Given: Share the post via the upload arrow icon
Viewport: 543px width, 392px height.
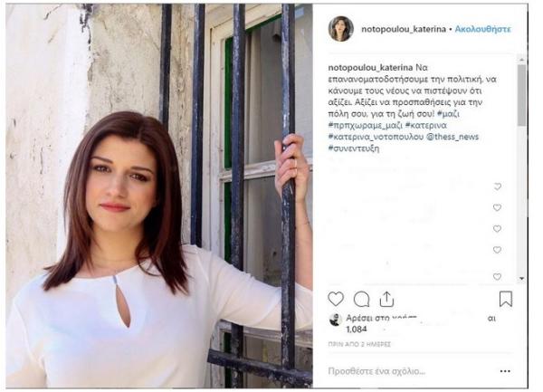Looking at the screenshot, I should pos(386,299).
